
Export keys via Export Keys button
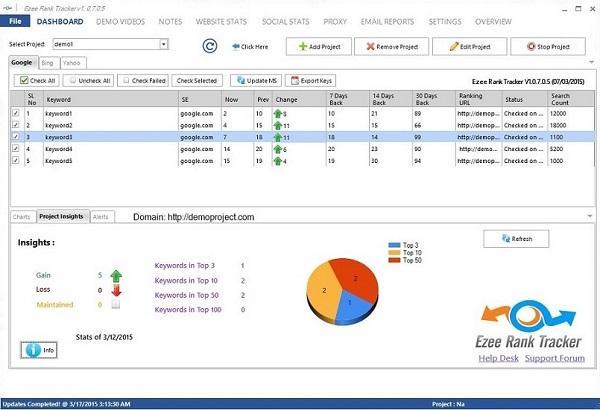[311, 80]
